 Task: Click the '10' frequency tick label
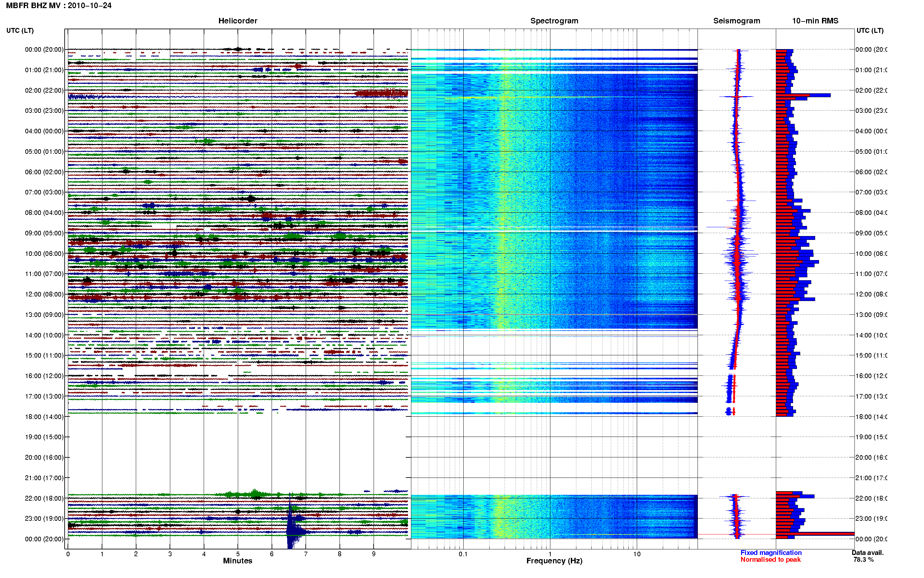pyautogui.click(x=637, y=554)
